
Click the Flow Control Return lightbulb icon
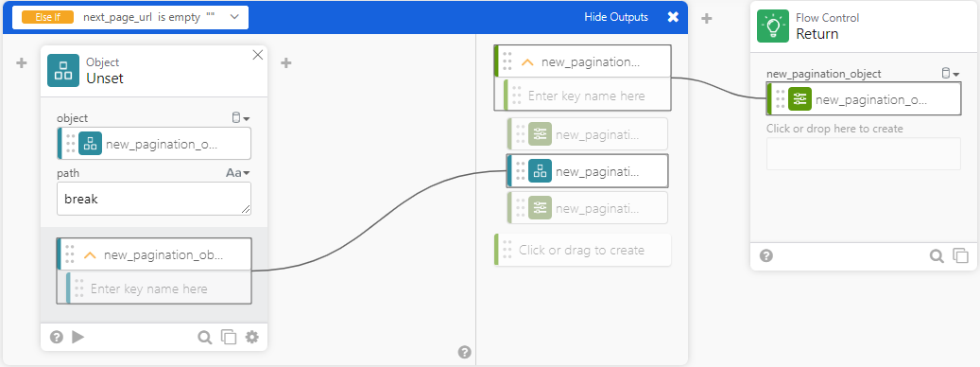click(773, 26)
